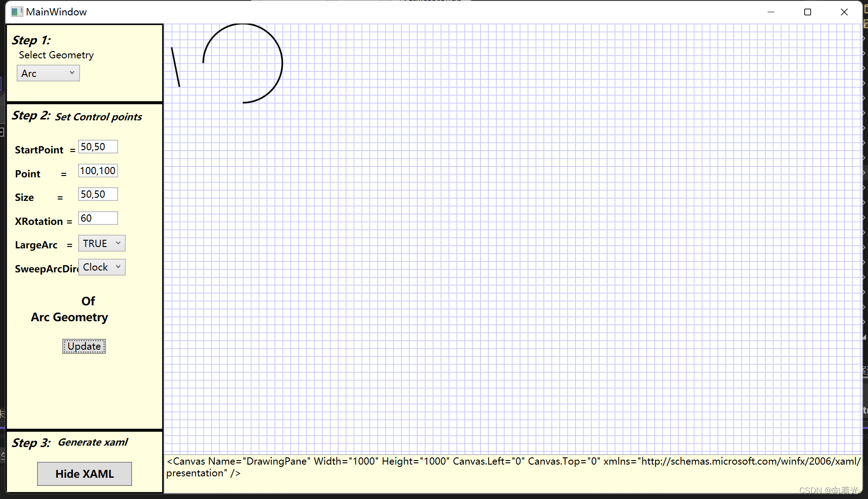Click the StartPoint input field
868x499 pixels.
pyautogui.click(x=98, y=147)
